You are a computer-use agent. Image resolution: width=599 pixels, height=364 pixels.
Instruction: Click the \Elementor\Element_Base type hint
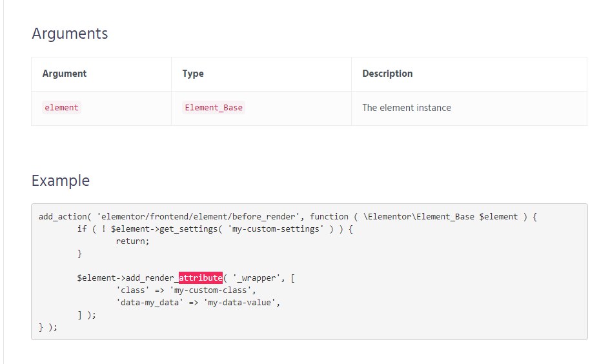click(419, 217)
